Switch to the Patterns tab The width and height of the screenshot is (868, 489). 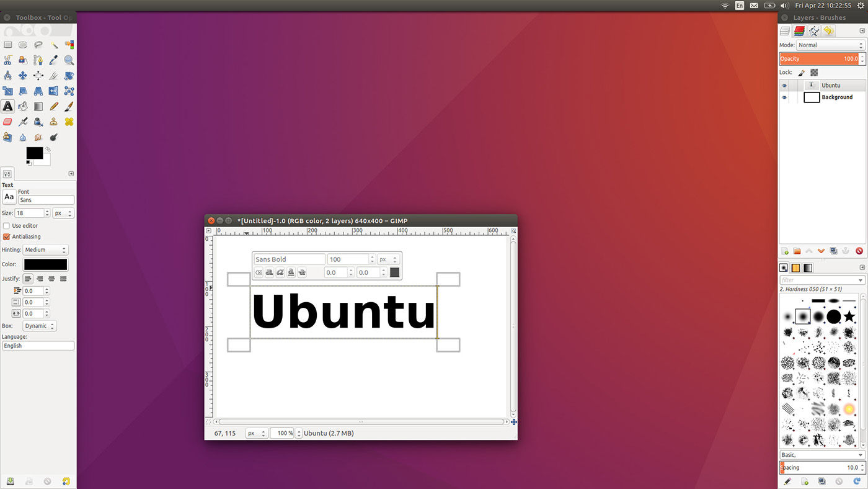(795, 268)
